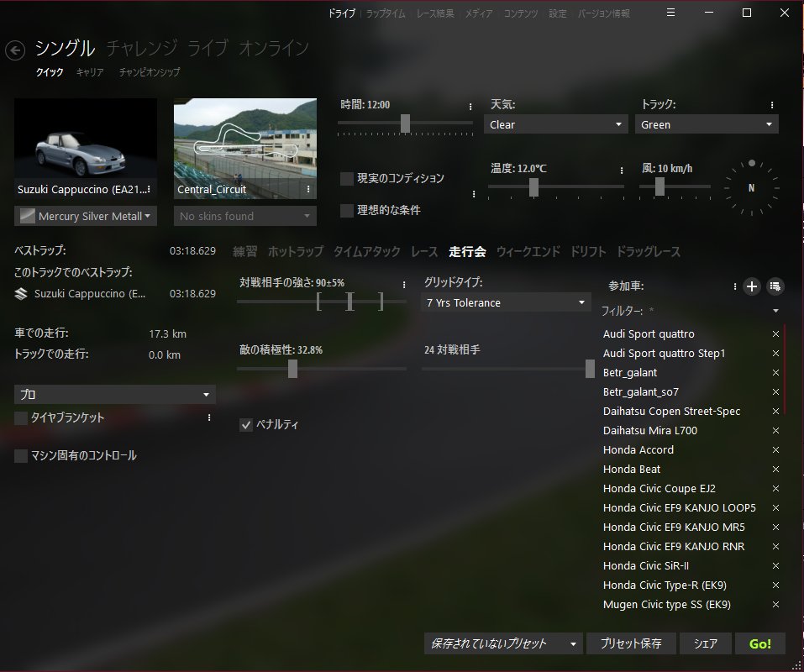Adjust 風 wind speed slider handle
Screen dimensions: 804x672
(659, 186)
